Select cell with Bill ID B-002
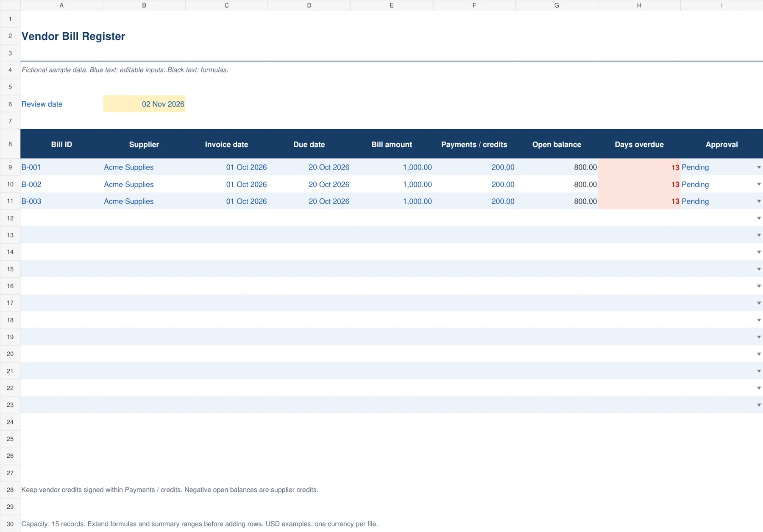This screenshot has height=532, width=763. pyautogui.click(x=61, y=184)
